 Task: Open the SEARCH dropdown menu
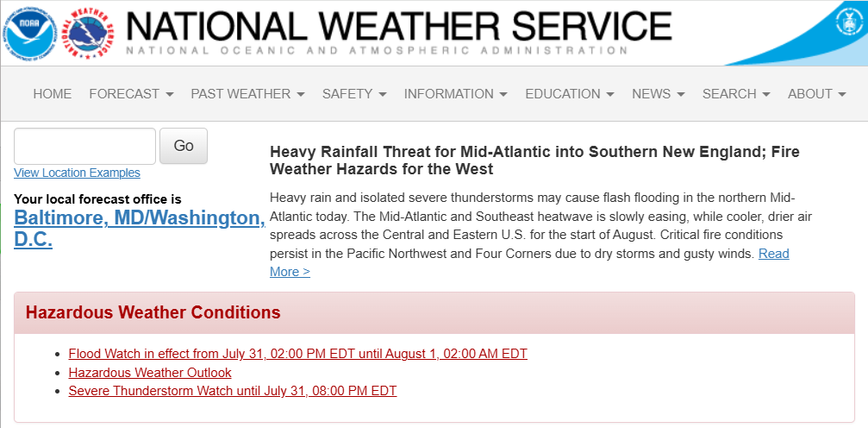[736, 94]
